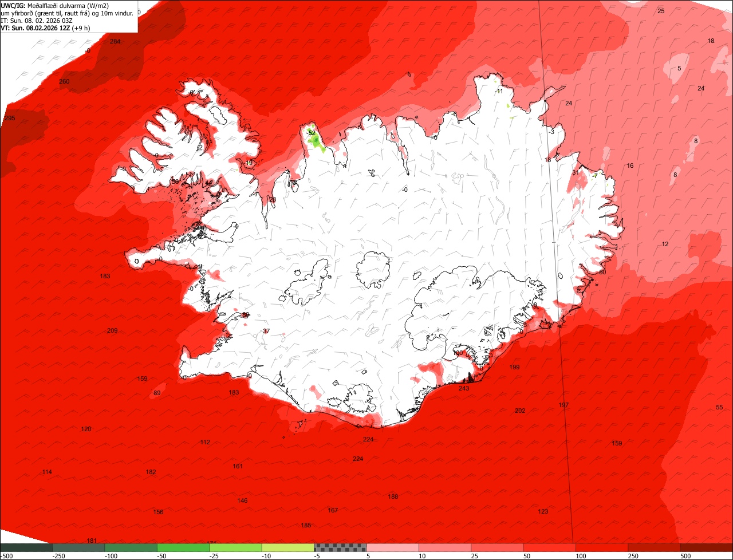Click the 28 value near the northwest fjord
The width and height of the screenshot is (733, 560).
pyautogui.click(x=272, y=200)
